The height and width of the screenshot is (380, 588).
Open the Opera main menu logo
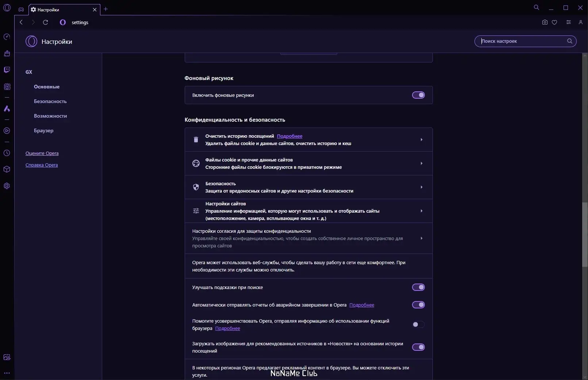(7, 8)
